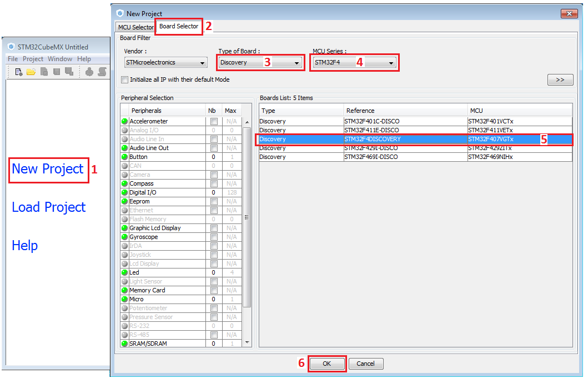Click green status dot beside Audio Line Out
Viewport: 588px width, 383px height.
124,148
